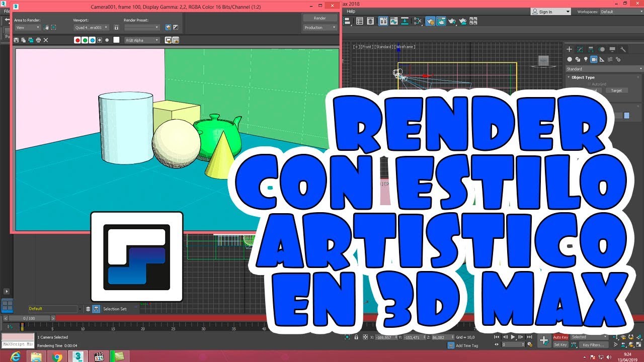Select the Cameras category icon
This screenshot has width=644, height=362.
594,59
